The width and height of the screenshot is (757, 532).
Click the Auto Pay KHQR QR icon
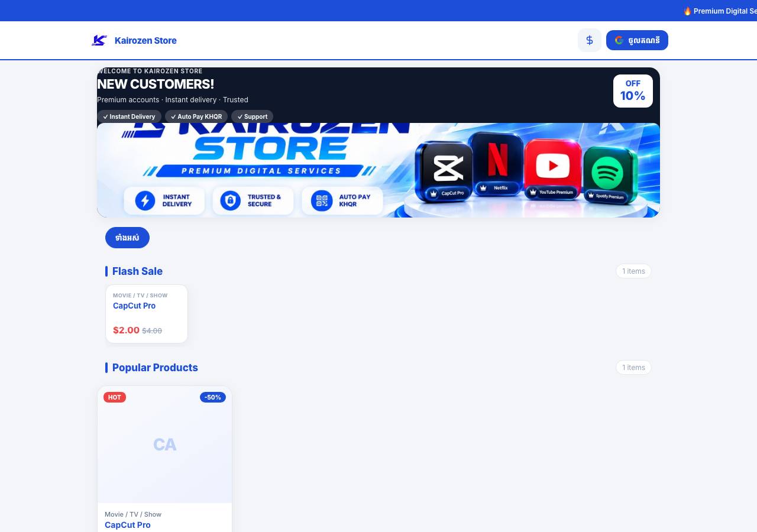[322, 200]
